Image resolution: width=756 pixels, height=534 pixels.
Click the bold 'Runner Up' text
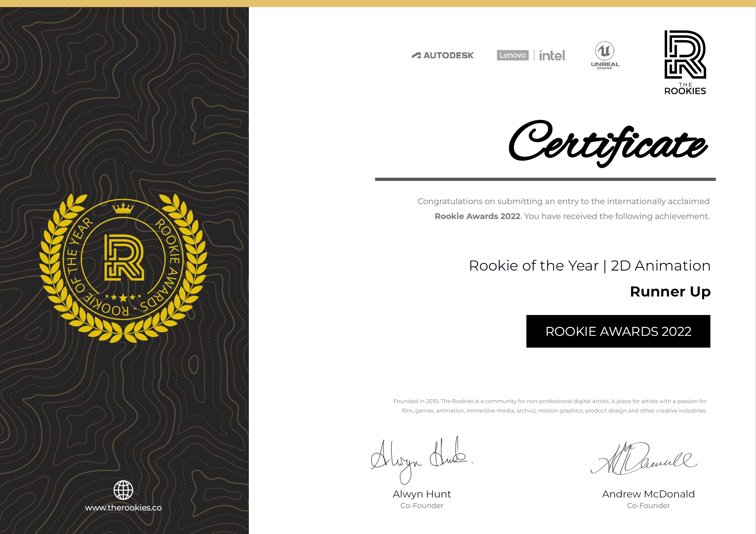click(x=670, y=292)
